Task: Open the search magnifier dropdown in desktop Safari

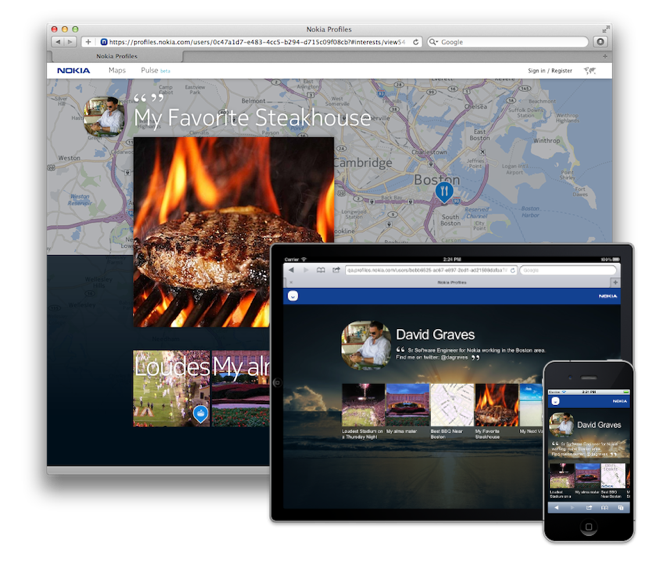Action: click(433, 42)
